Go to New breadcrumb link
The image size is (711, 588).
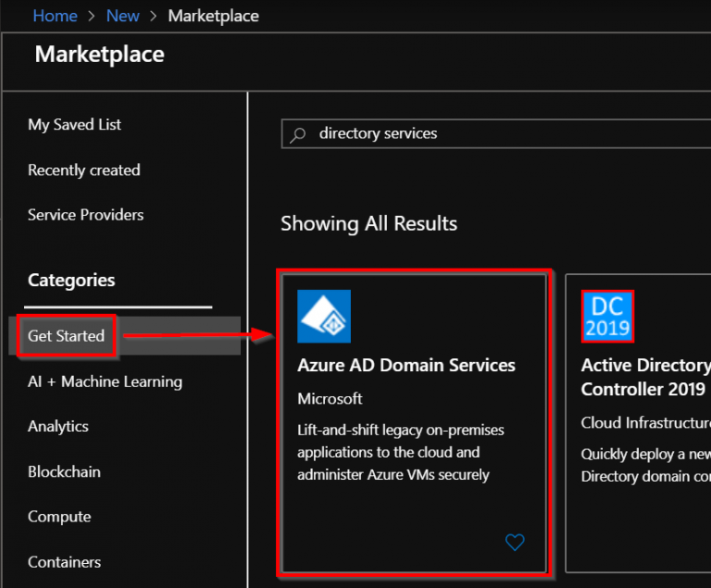[122, 16]
